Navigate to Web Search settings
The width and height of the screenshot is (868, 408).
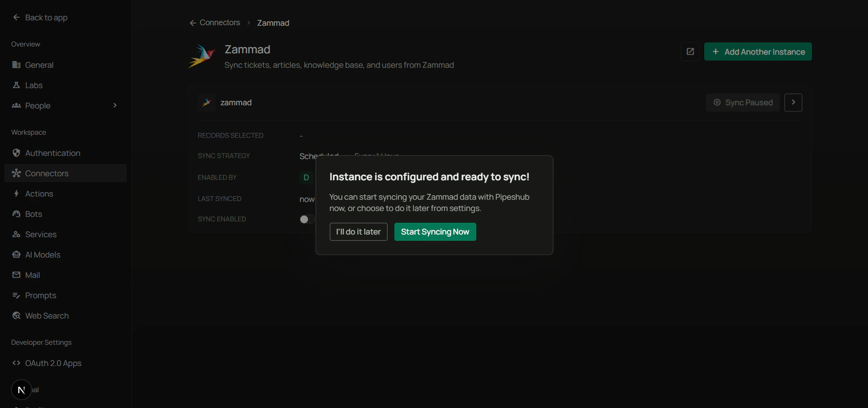66,315
